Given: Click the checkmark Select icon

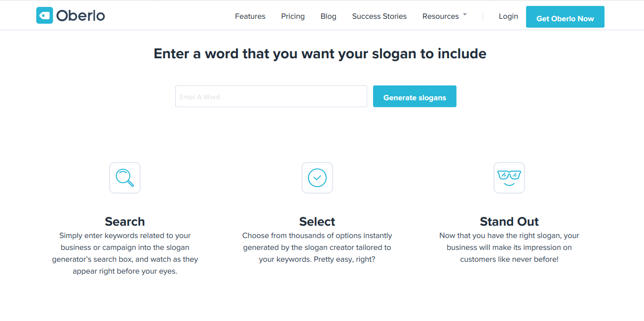Looking at the screenshot, I should tap(317, 178).
